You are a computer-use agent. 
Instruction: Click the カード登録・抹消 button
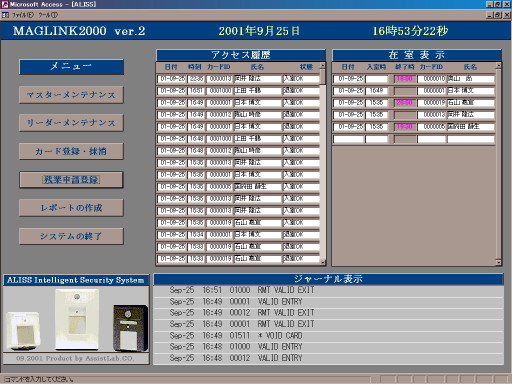point(71,151)
